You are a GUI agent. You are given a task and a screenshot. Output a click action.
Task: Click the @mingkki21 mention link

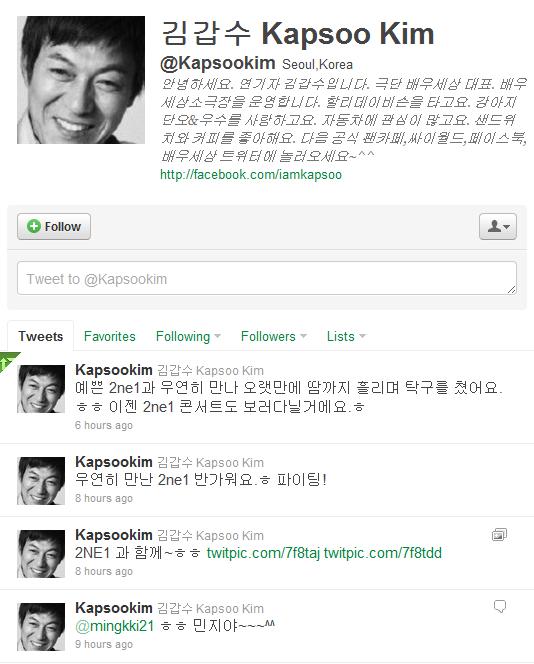[x=115, y=626]
